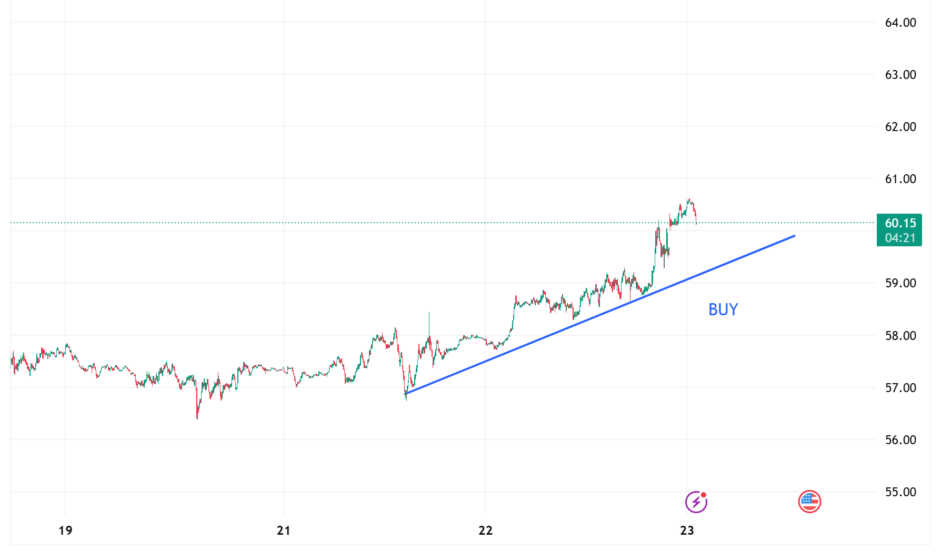Click the 62.00 price scale label
This screenshot has width=941, height=560.
900,127
